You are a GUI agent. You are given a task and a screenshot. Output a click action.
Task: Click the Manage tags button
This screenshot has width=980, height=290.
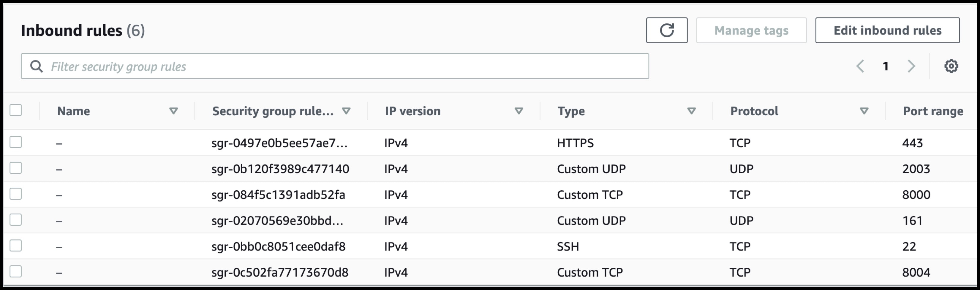[751, 31]
